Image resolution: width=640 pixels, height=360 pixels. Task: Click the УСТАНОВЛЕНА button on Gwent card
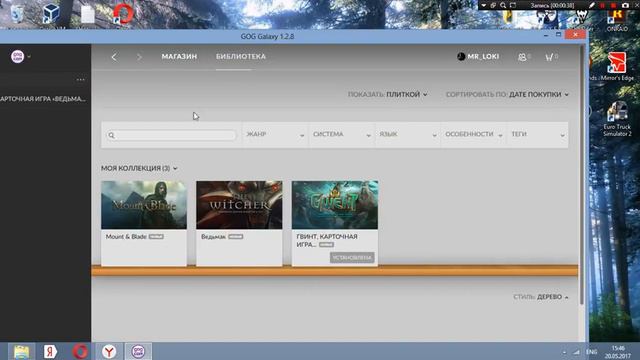click(352, 258)
